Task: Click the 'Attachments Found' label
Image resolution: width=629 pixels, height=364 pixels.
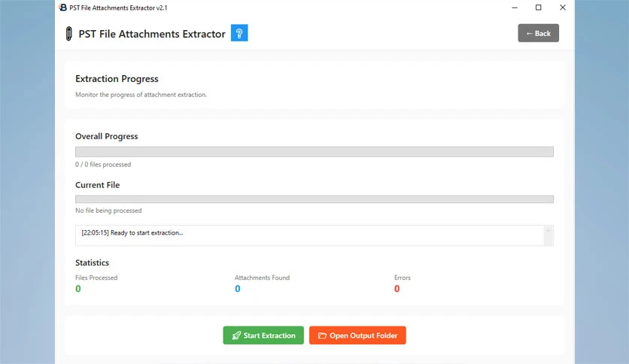Action: tap(262, 278)
